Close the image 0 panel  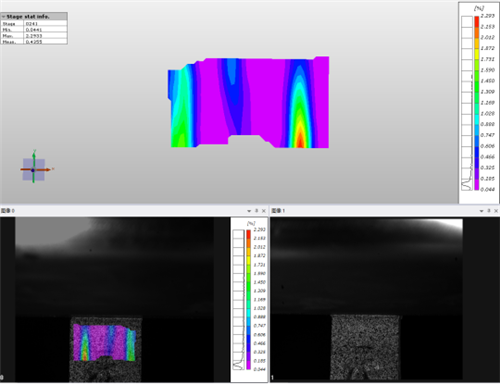(264, 211)
